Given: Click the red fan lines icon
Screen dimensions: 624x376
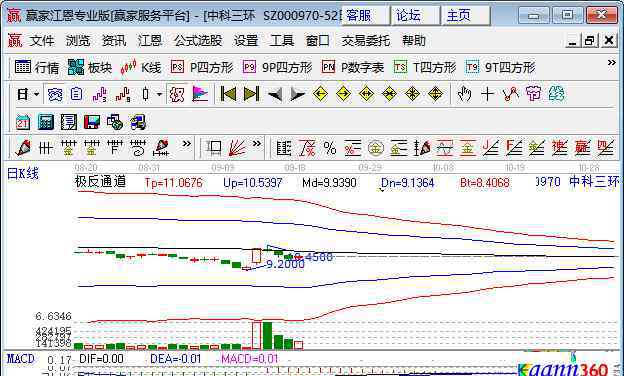Looking at the screenshot, I should click(x=237, y=148).
